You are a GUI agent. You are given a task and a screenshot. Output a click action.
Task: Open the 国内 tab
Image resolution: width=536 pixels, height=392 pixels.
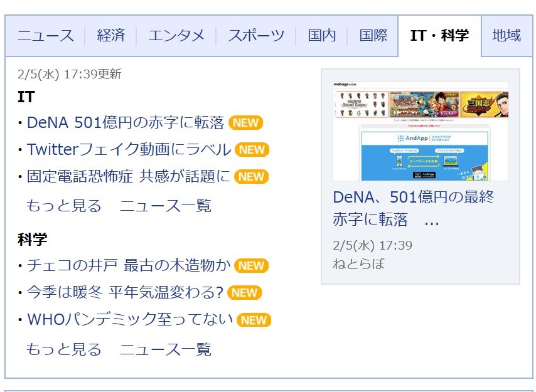[322, 36]
